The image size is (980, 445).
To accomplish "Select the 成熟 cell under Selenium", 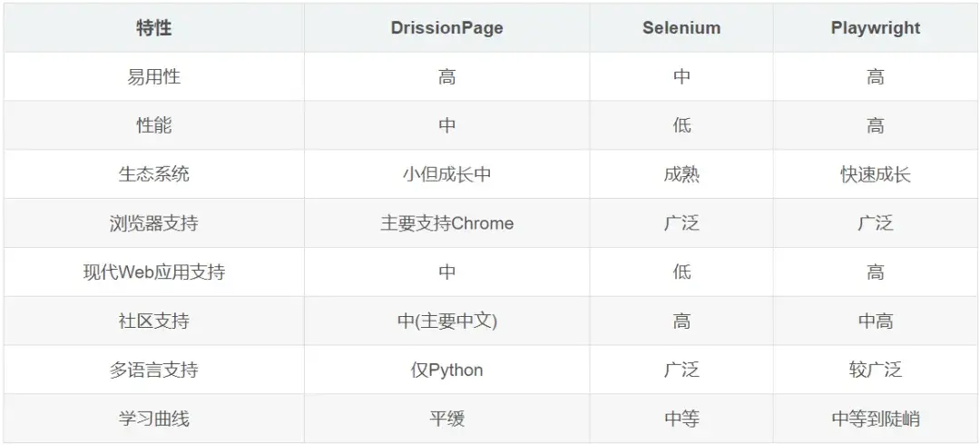I will pyautogui.click(x=681, y=174).
